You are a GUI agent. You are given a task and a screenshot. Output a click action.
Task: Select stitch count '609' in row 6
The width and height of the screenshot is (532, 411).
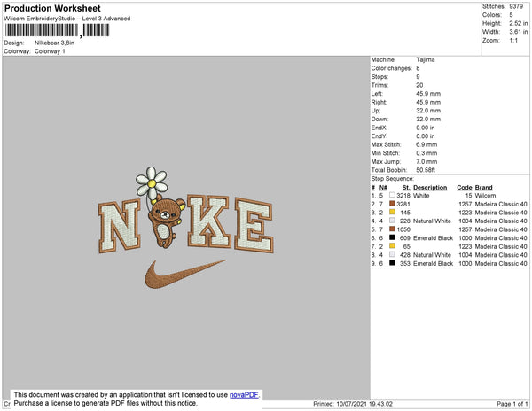(x=405, y=238)
